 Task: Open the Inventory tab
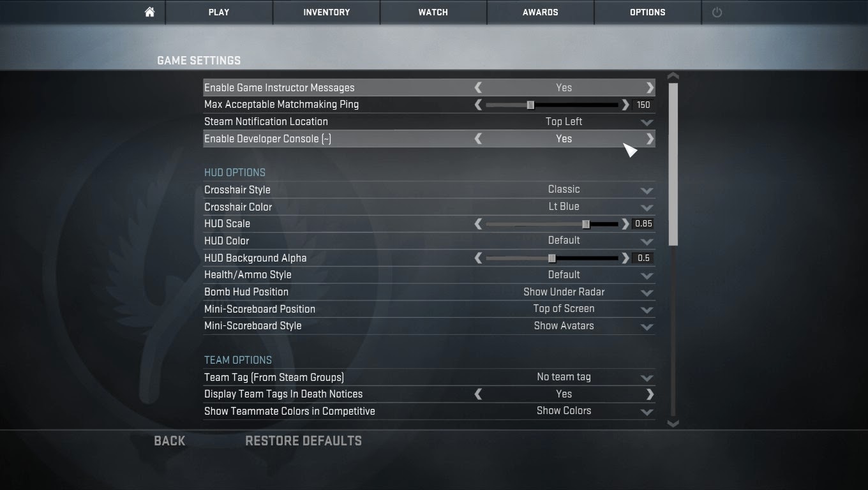coord(326,12)
